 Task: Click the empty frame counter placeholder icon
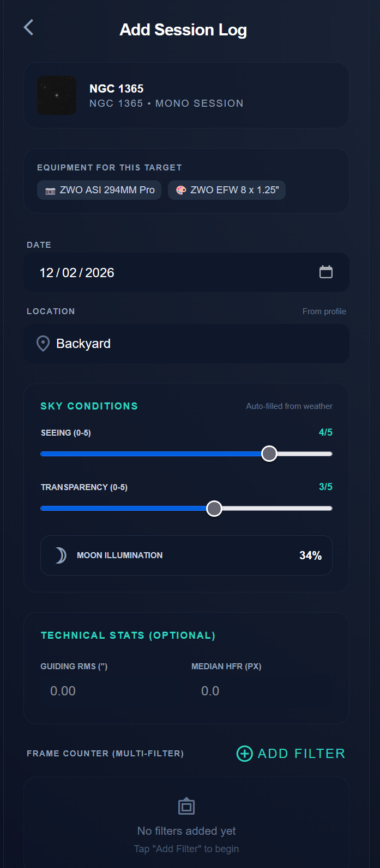(x=186, y=806)
